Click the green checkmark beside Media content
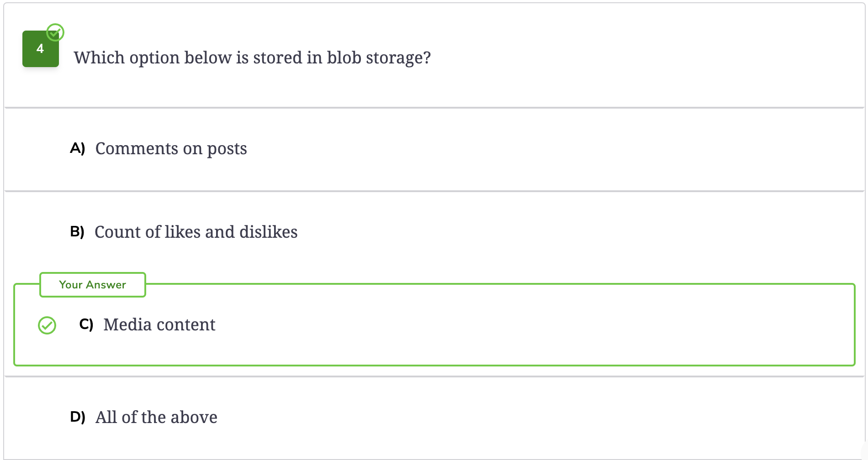The height and width of the screenshot is (460, 868). click(47, 325)
